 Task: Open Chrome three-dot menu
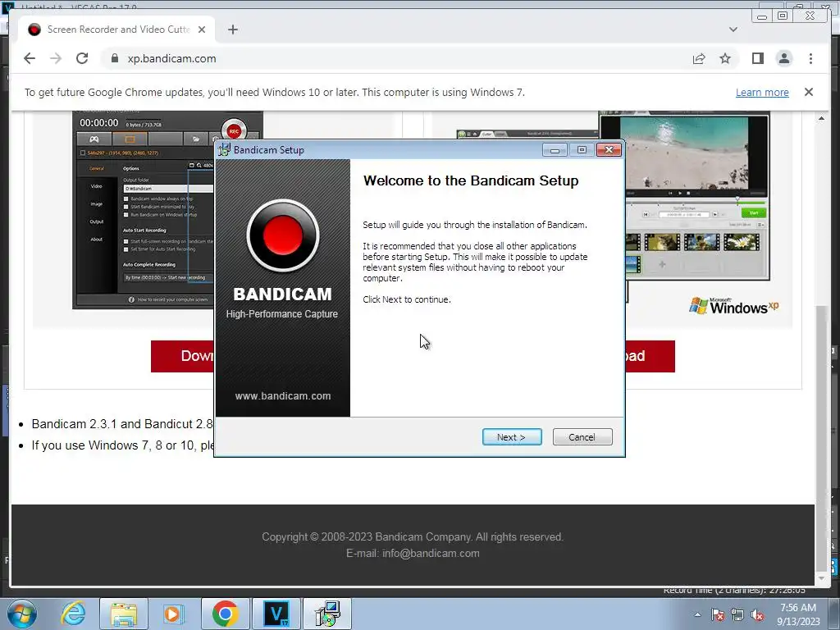(810, 58)
